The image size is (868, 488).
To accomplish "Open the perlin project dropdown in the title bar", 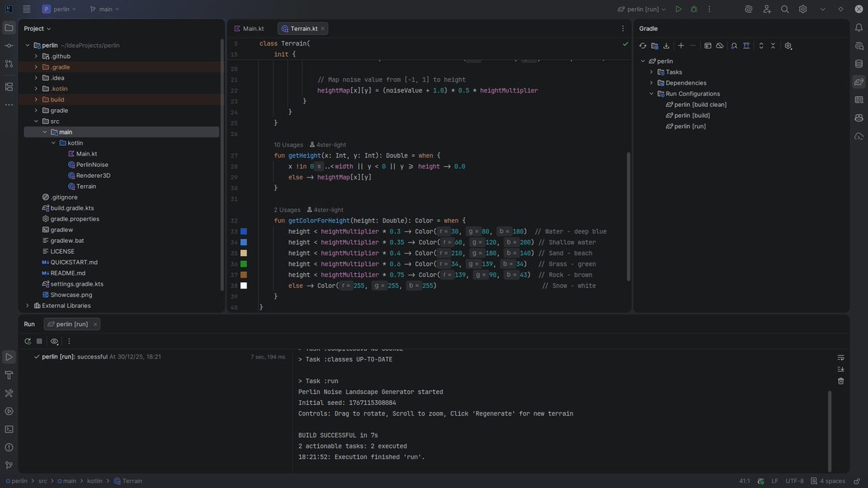I will [59, 9].
